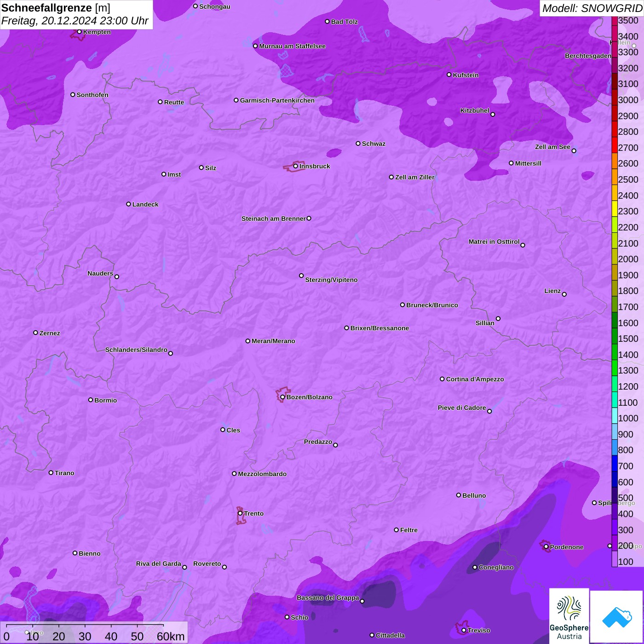The image size is (644, 644).
Task: Click the 'Kitzbühel' label
Action: coord(475,110)
